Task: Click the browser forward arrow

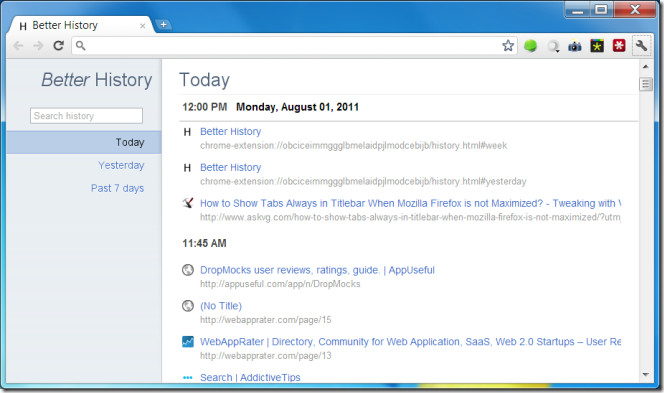Action: pos(38,46)
